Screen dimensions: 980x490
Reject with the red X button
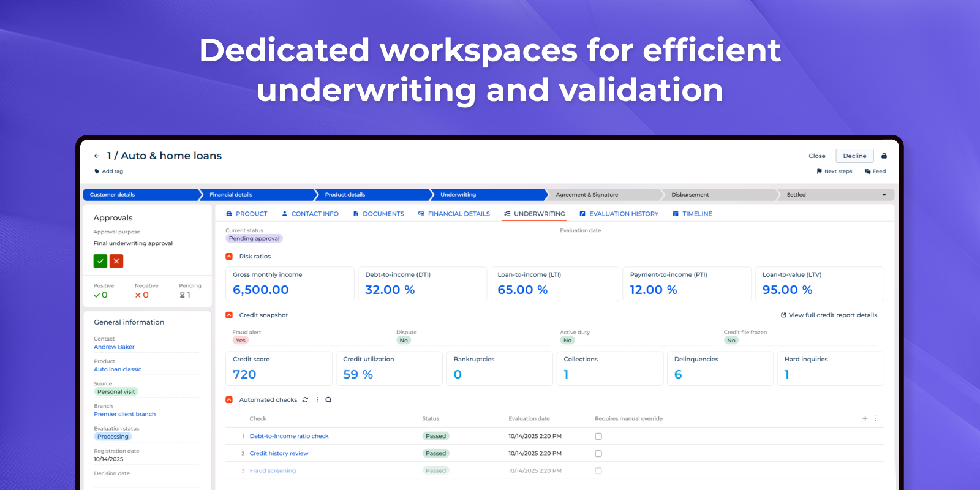click(116, 261)
